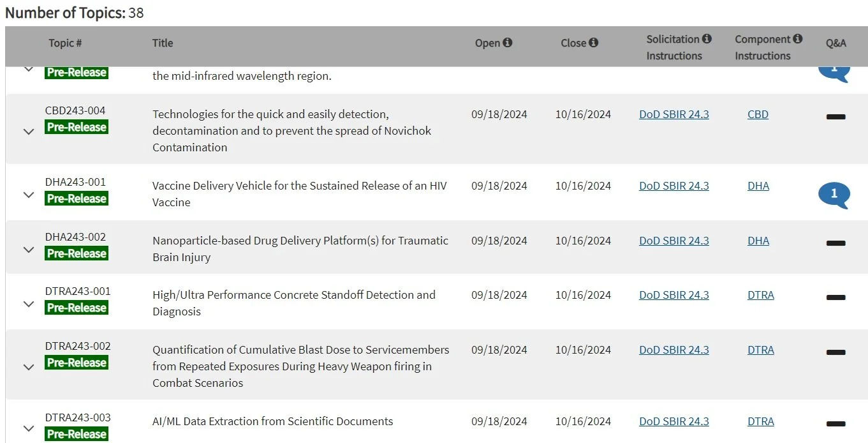Click Component Instructions info icon
Image resolution: width=868 pixels, height=443 pixels.
click(798, 39)
